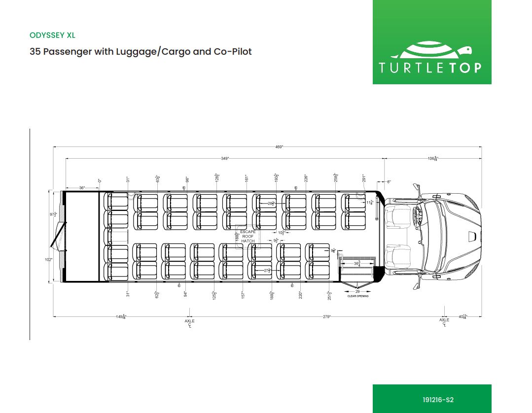
Task: Click the 29 door opening dimension
Action: click(357, 291)
